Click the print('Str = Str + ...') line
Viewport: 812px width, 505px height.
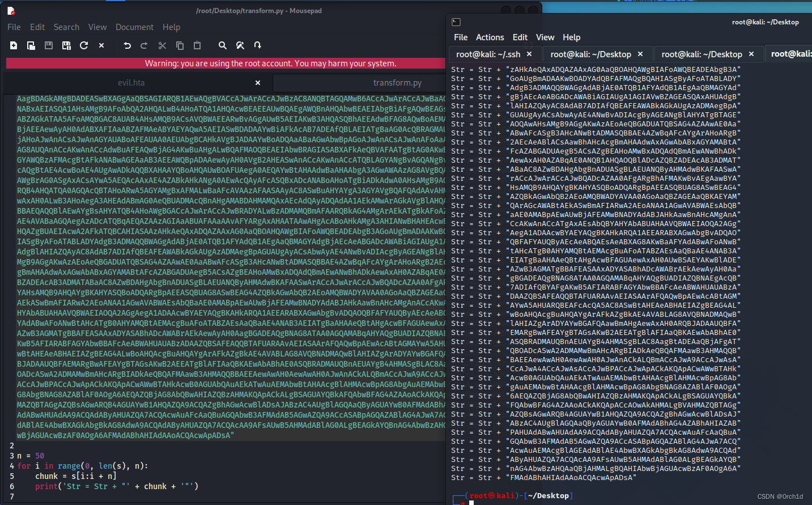117,486
